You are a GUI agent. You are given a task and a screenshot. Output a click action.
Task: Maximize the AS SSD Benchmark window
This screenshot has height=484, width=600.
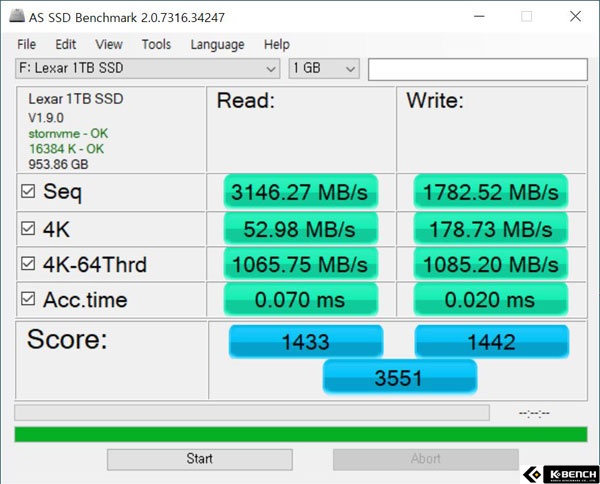coord(527,16)
